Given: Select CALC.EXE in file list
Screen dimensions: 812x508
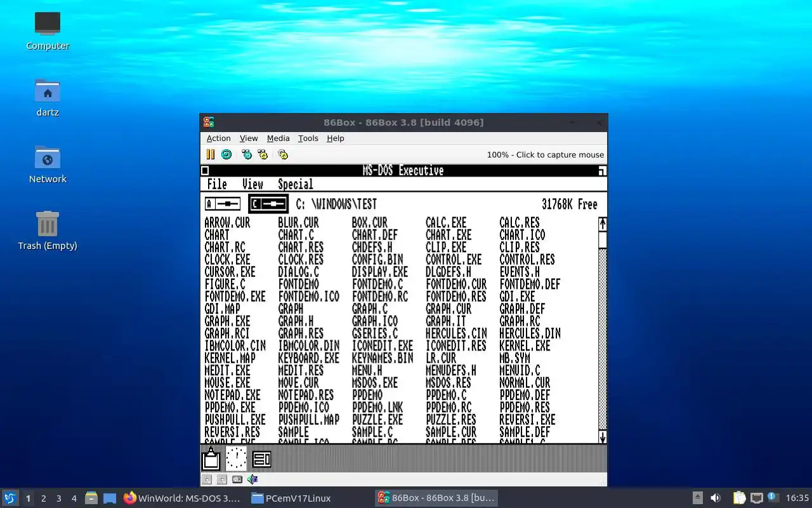Looking at the screenshot, I should 446,223.
